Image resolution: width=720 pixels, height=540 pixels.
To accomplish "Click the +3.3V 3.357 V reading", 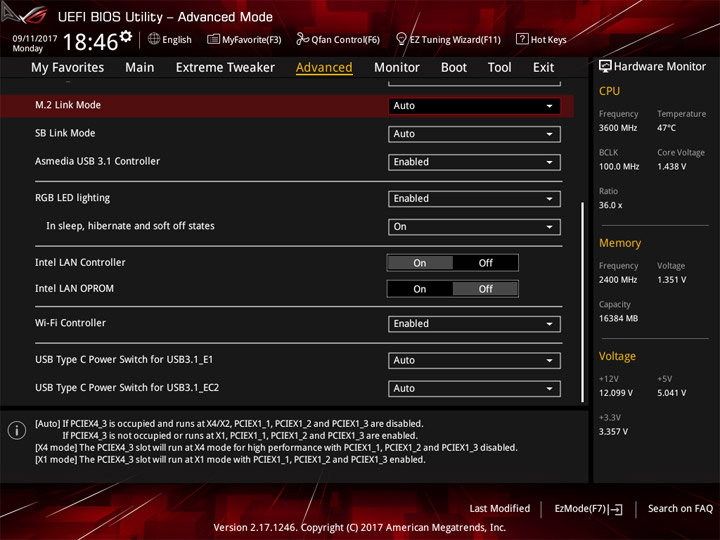I will pyautogui.click(x=613, y=432).
